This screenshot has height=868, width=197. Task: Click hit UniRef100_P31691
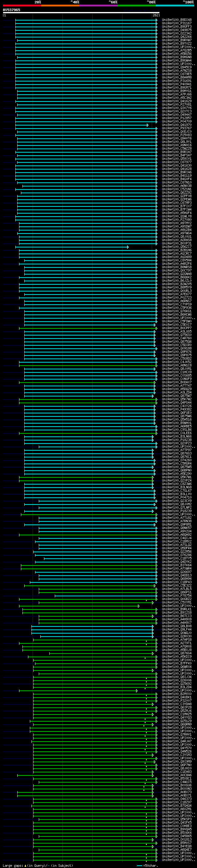pyautogui.click(x=177, y=81)
